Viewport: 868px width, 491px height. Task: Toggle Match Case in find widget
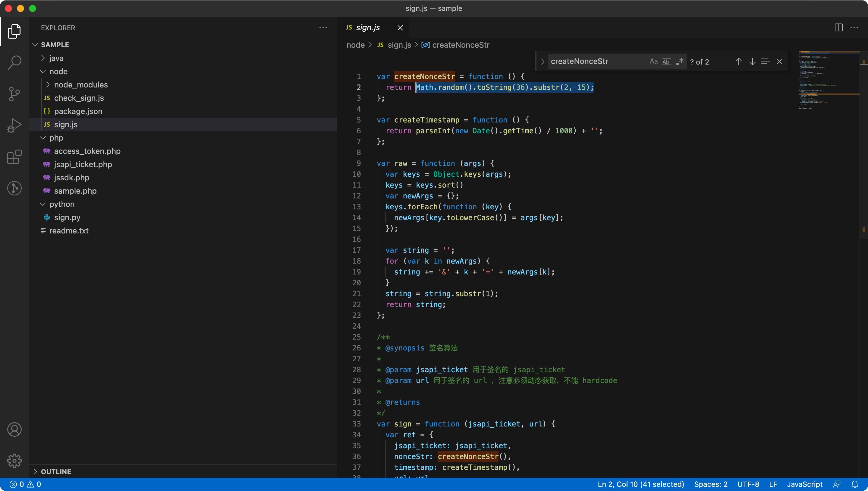pyautogui.click(x=653, y=62)
